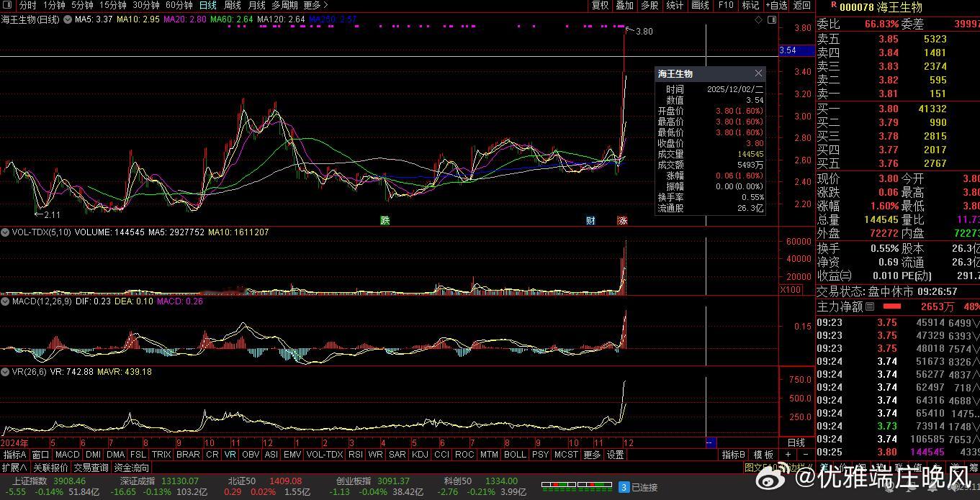Screen dimensions: 980x500
Task: Switch to 周线 weekly chart
Action: 232,5
